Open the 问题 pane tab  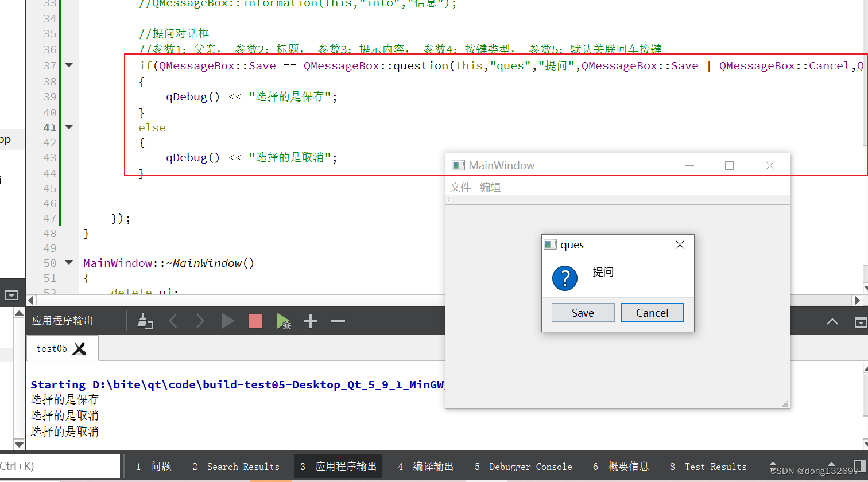coord(154,467)
